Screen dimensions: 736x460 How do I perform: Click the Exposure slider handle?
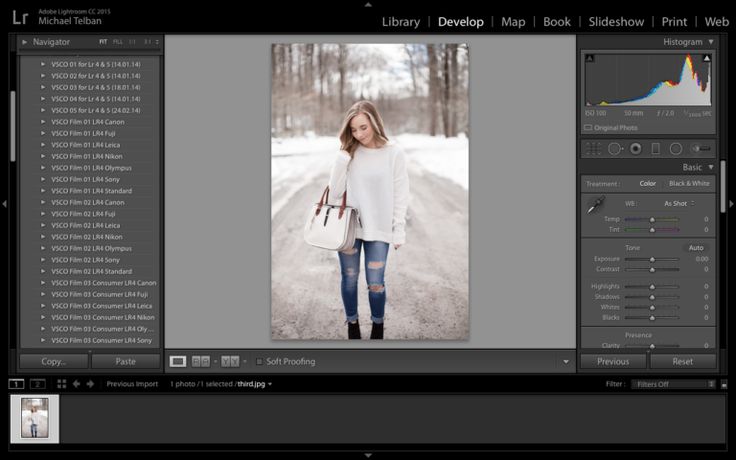pyautogui.click(x=653, y=259)
